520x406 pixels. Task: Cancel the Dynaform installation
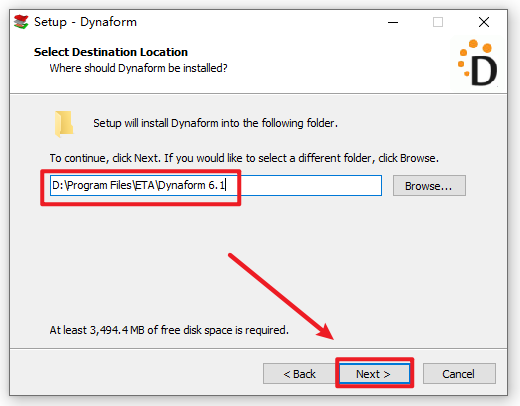pyautogui.click(x=459, y=374)
